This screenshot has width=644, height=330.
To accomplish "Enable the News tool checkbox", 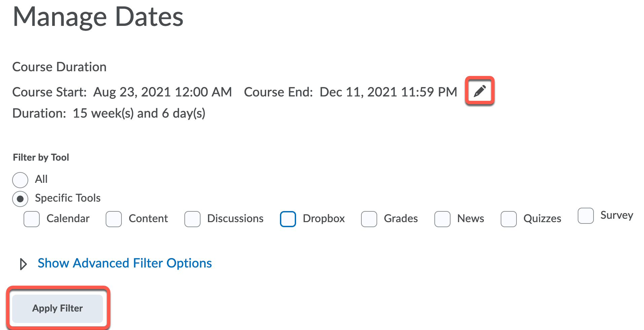I will pyautogui.click(x=442, y=219).
